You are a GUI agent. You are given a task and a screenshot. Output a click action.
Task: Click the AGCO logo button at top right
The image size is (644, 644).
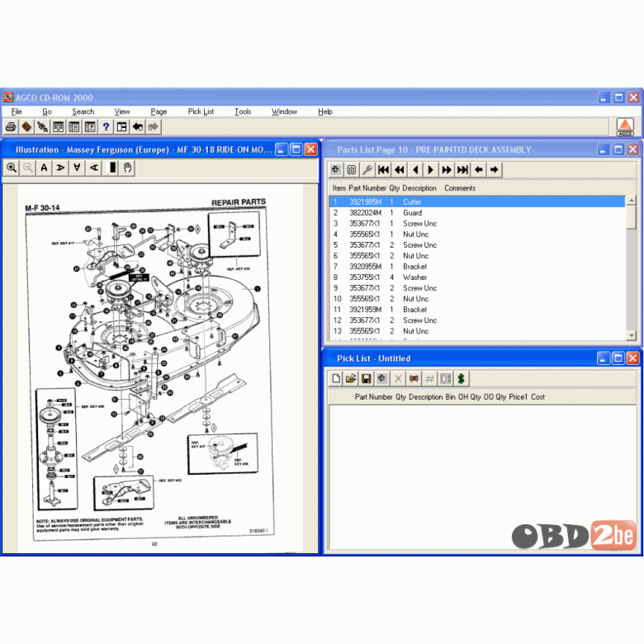click(625, 126)
